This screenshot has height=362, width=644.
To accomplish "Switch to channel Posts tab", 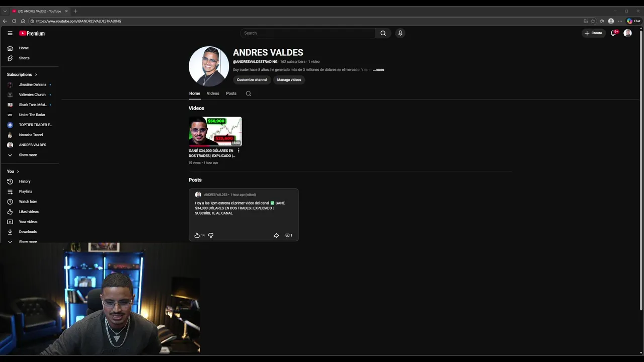I will [231, 94].
